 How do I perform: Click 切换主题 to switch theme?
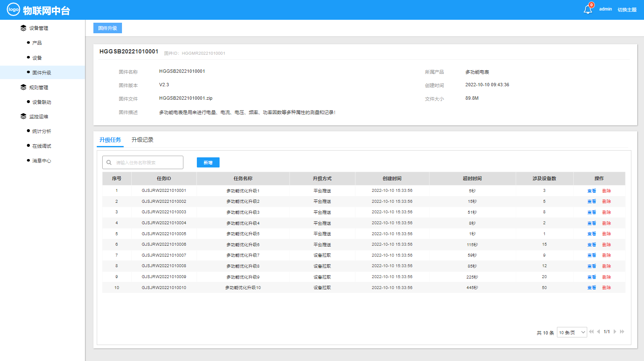(x=627, y=10)
